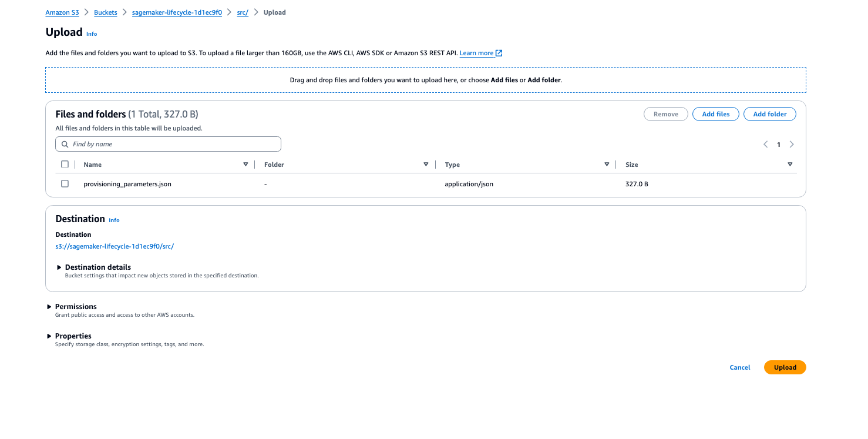Check the provisioning_parameters.json row checkbox
This screenshot has width=868, height=439.
pyautogui.click(x=65, y=184)
